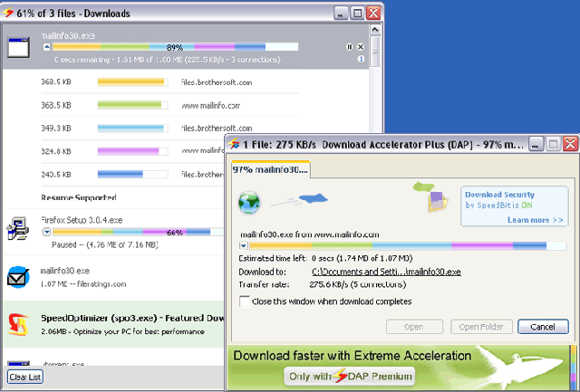Click the globe source icon in DAP

coord(249,202)
